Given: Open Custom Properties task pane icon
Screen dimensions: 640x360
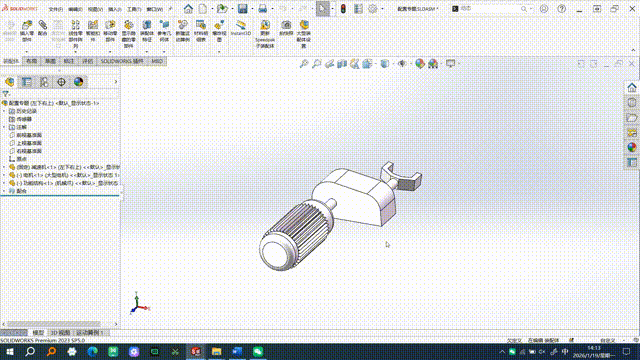Looking at the screenshot, I should [x=632, y=162].
